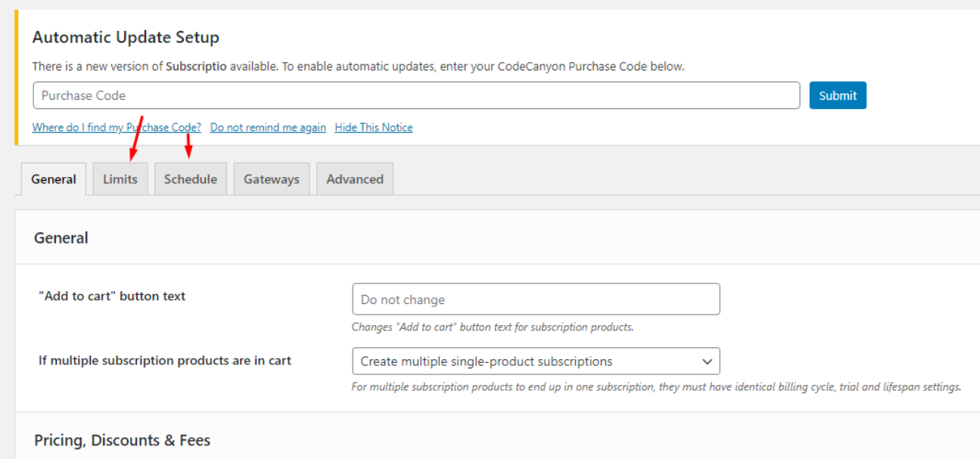Viewport: 980px width, 459px height.
Task: Click the 'Automatic Update Setup' notice title
Action: 126,38
